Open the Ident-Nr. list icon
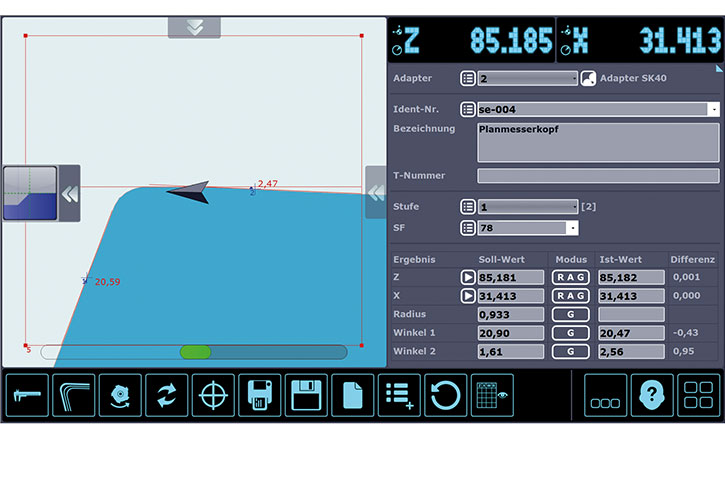The width and height of the screenshot is (725, 480). (467, 109)
